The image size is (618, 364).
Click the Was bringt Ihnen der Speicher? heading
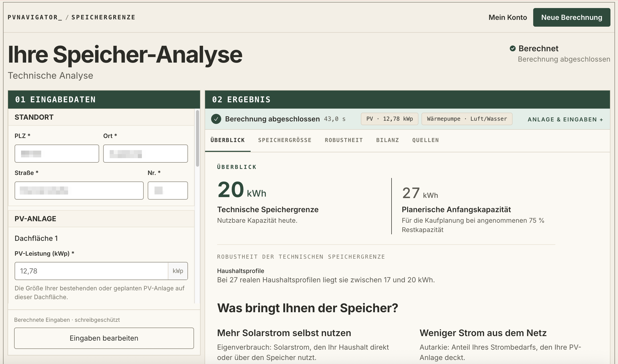point(307,308)
